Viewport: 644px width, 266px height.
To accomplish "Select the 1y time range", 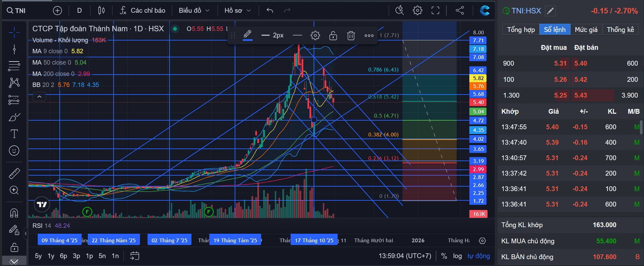I will [x=51, y=256].
